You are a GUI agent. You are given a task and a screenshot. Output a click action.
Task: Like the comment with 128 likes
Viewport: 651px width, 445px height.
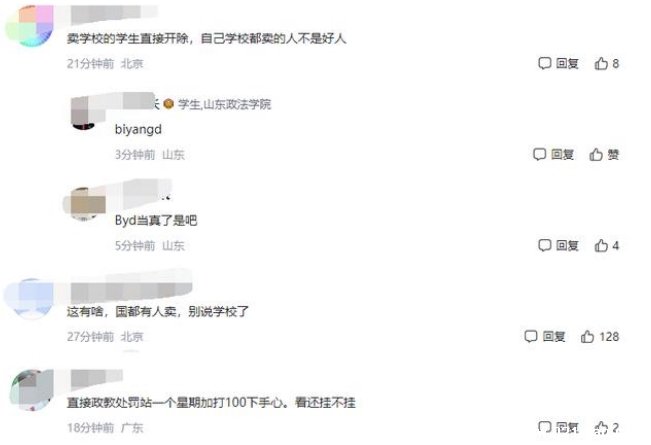click(587, 336)
